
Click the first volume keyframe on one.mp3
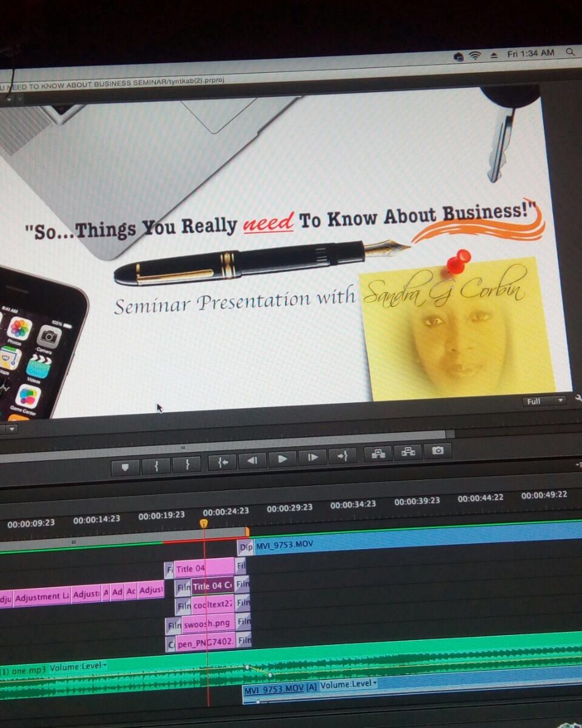tap(247, 667)
